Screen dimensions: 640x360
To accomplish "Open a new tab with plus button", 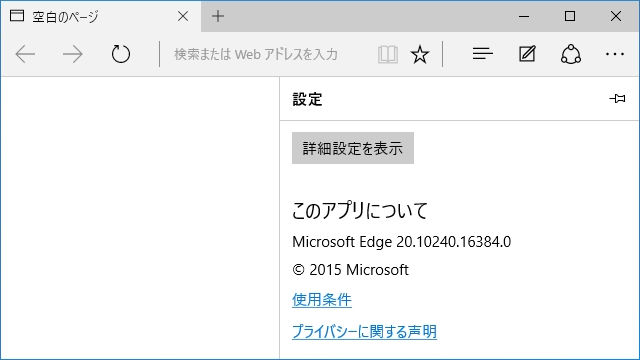I will (218, 16).
